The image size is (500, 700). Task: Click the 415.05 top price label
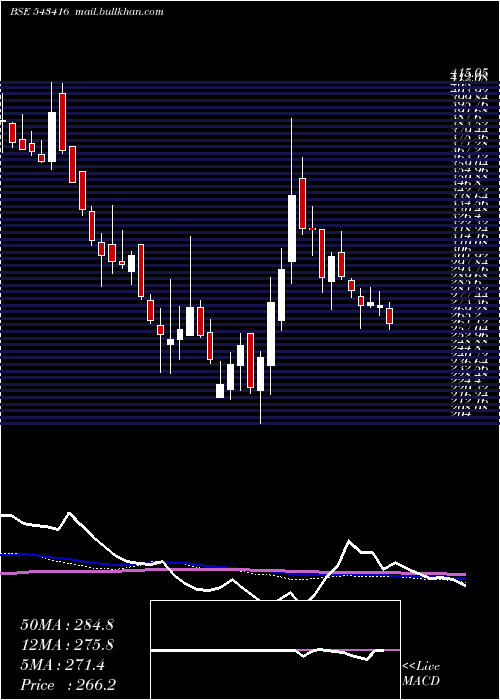[x=469, y=73]
